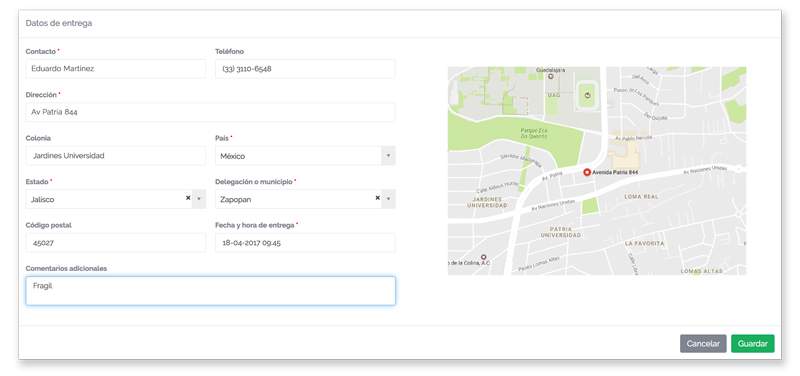Click the Parque Eca Do Queirós label on map
This screenshot has width=800, height=376.
coord(534,133)
